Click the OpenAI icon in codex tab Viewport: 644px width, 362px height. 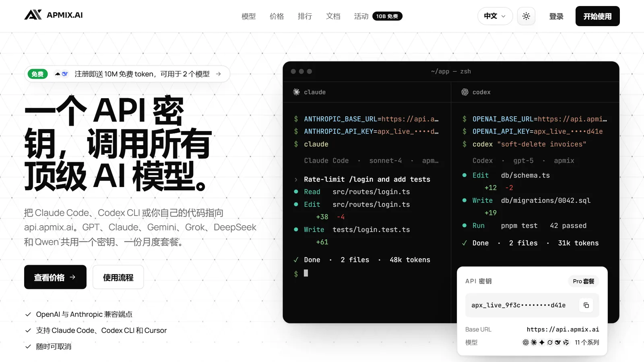click(465, 92)
